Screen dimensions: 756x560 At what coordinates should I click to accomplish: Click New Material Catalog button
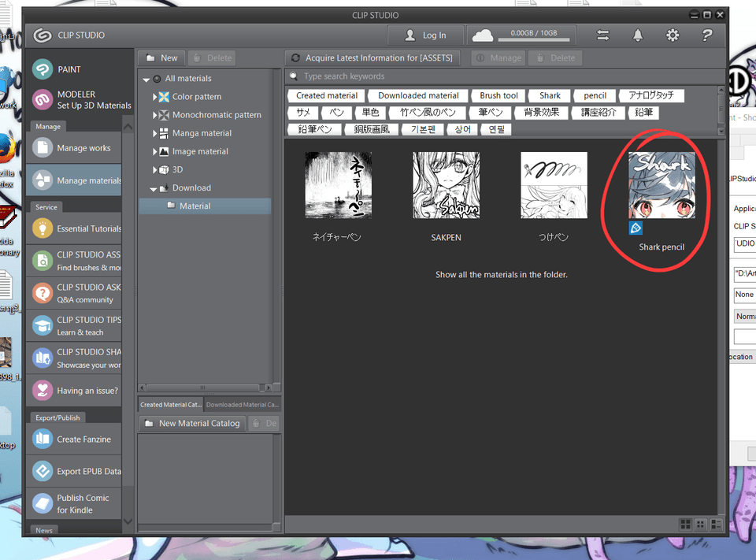192,423
